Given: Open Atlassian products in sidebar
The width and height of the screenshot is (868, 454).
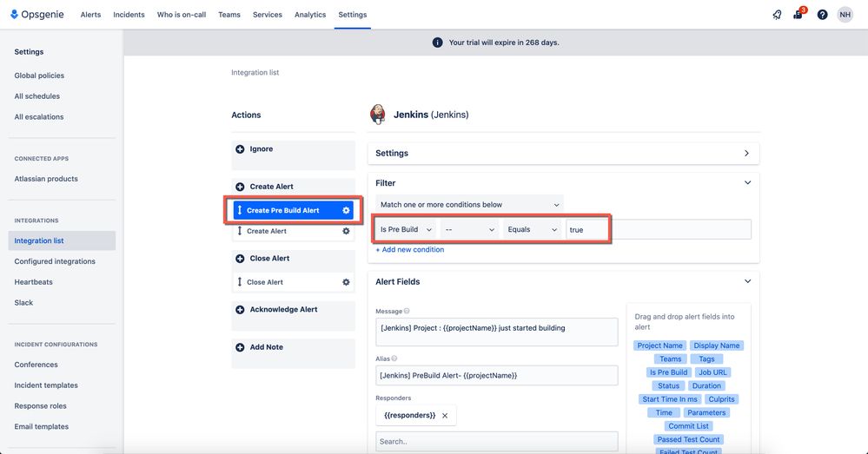Looking at the screenshot, I should pos(46,179).
